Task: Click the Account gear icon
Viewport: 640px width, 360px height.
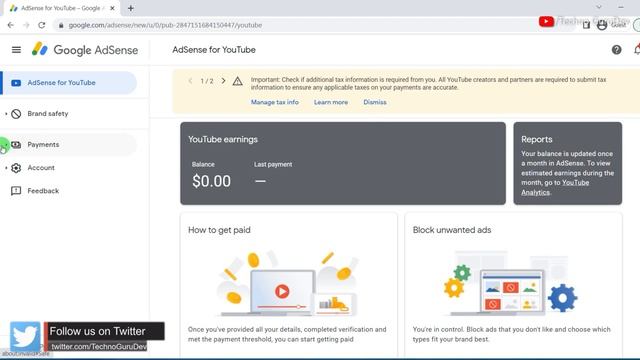Action: pos(16,168)
